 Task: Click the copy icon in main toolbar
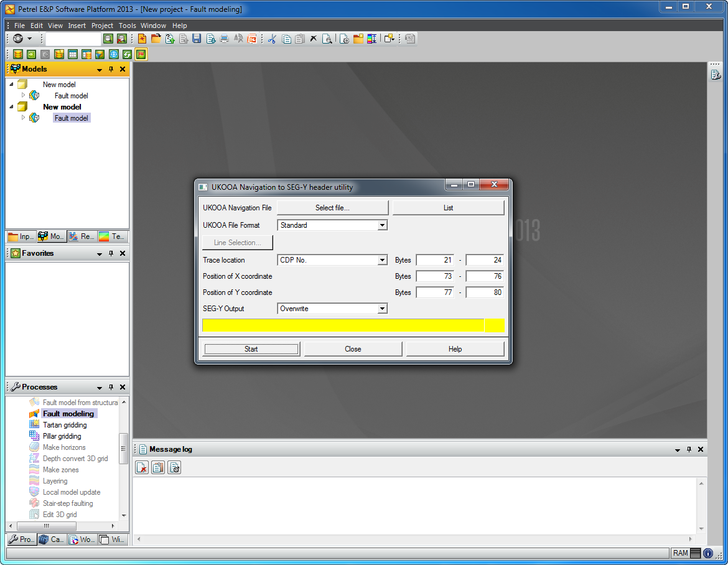286,39
